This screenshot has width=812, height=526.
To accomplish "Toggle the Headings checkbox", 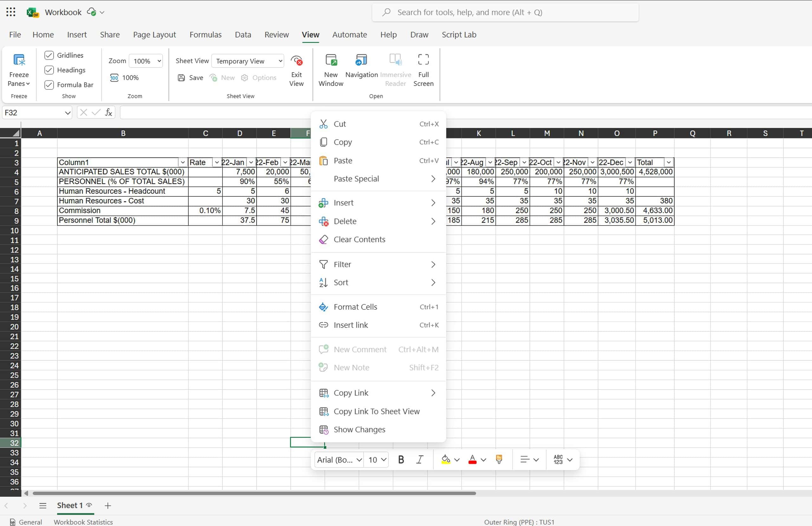I will click(x=49, y=69).
